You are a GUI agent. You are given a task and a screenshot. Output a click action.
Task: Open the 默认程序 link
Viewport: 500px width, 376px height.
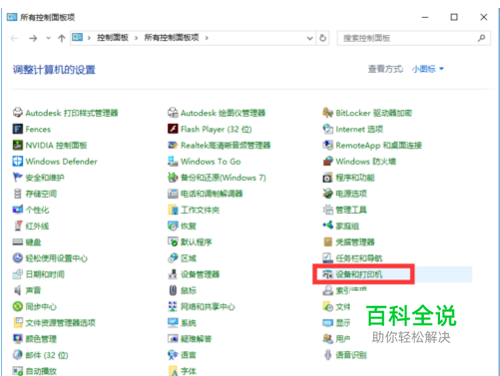point(196,242)
